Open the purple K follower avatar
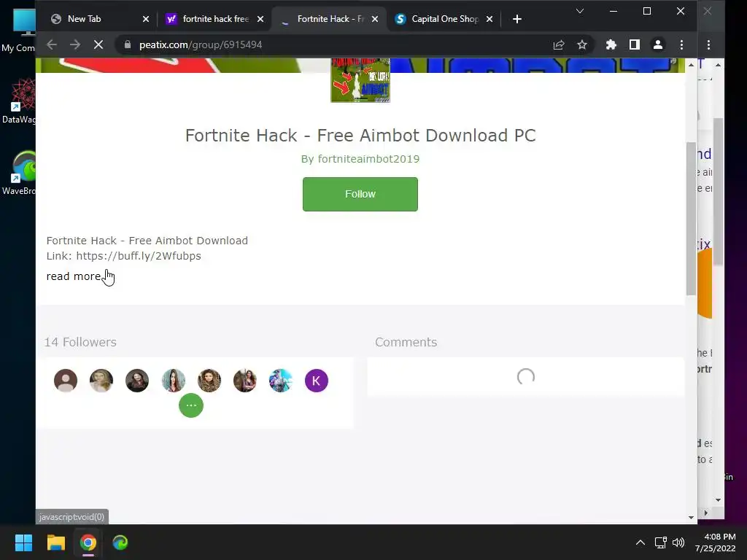The height and width of the screenshot is (560, 747). click(317, 381)
